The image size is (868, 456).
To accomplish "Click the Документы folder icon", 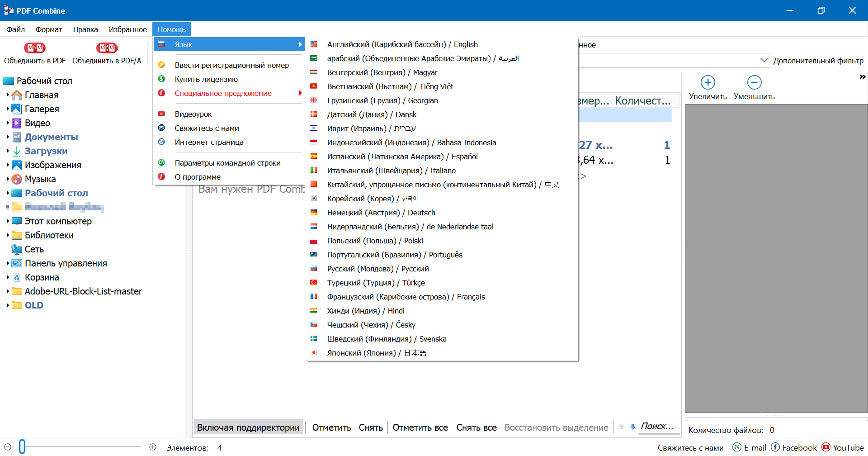I will click(x=17, y=137).
